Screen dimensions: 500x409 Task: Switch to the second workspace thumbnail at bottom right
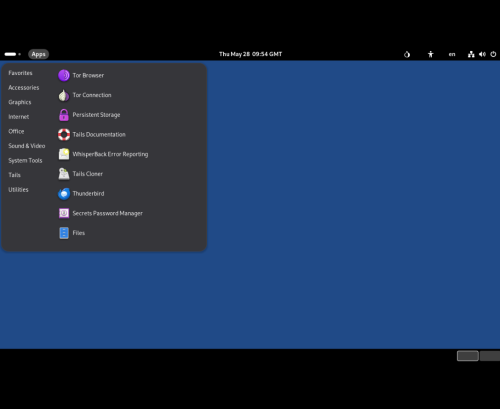point(490,356)
